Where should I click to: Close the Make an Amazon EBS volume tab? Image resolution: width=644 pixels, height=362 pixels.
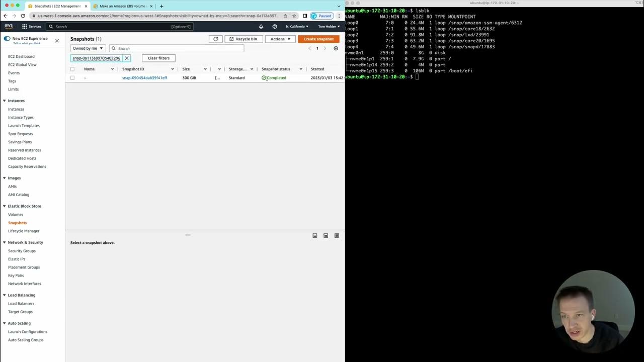click(152, 6)
